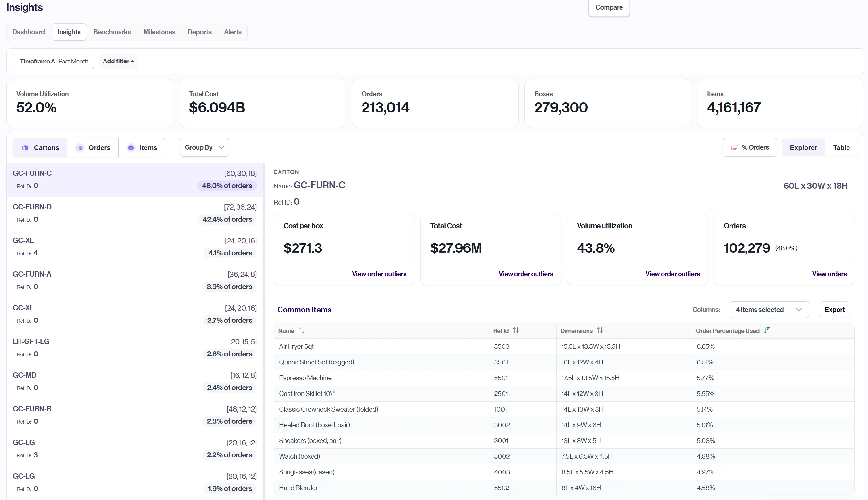Switch to Table view
This screenshot has width=868, height=500.
[x=841, y=148]
